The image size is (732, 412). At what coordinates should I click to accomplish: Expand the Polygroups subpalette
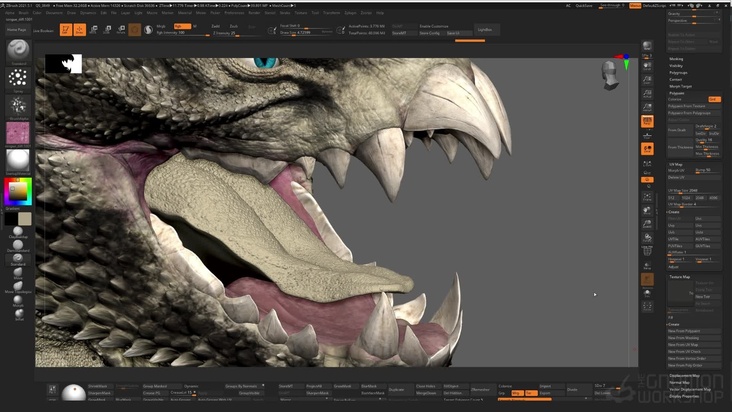point(678,73)
